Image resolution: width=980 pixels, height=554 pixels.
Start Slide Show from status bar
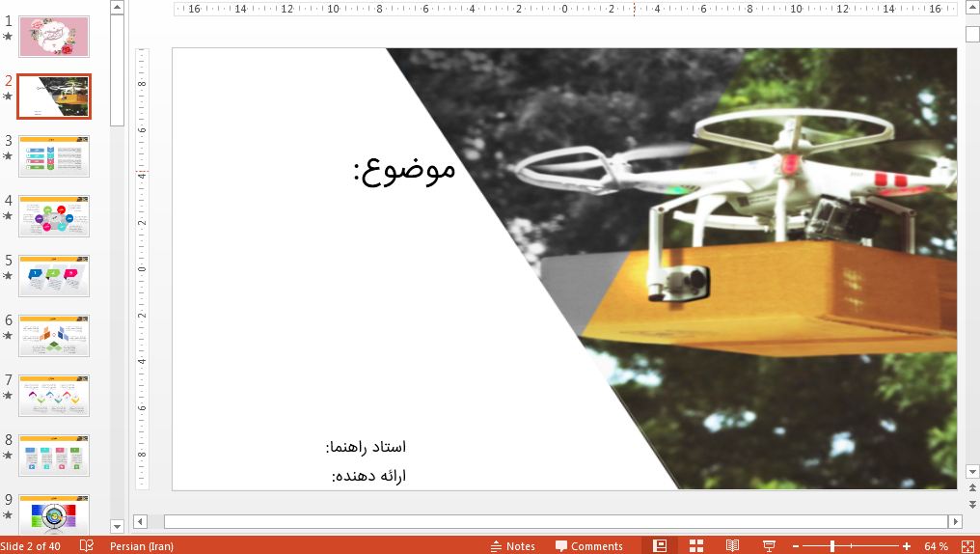[769, 546]
